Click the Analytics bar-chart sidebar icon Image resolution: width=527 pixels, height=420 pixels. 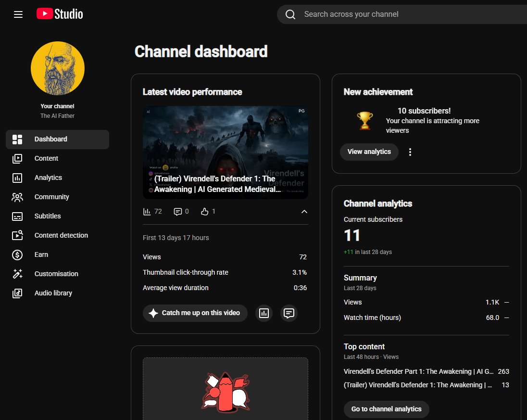coord(17,178)
